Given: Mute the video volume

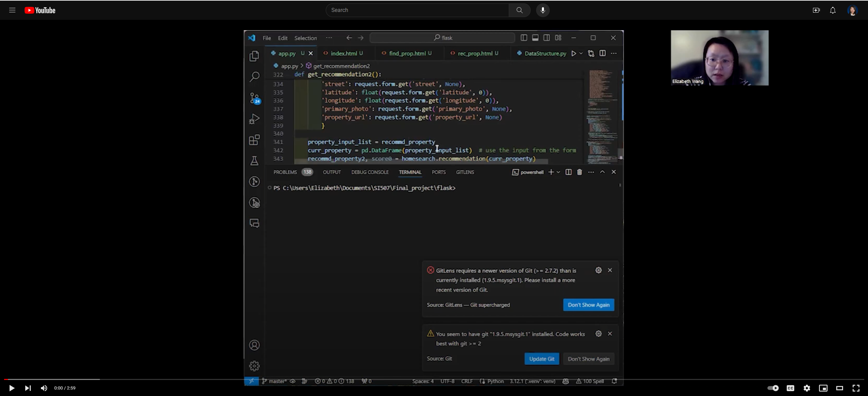Looking at the screenshot, I should click(44, 388).
